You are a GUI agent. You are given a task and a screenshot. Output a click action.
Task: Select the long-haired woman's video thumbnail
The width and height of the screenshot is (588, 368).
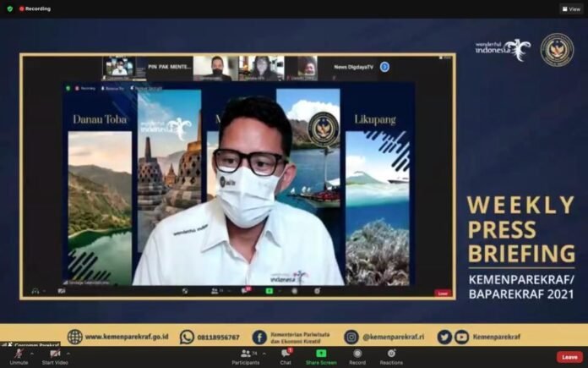(262, 68)
